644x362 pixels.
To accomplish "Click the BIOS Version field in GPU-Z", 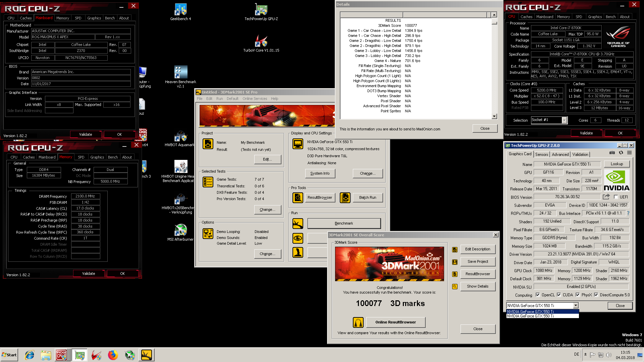I will (x=567, y=197).
